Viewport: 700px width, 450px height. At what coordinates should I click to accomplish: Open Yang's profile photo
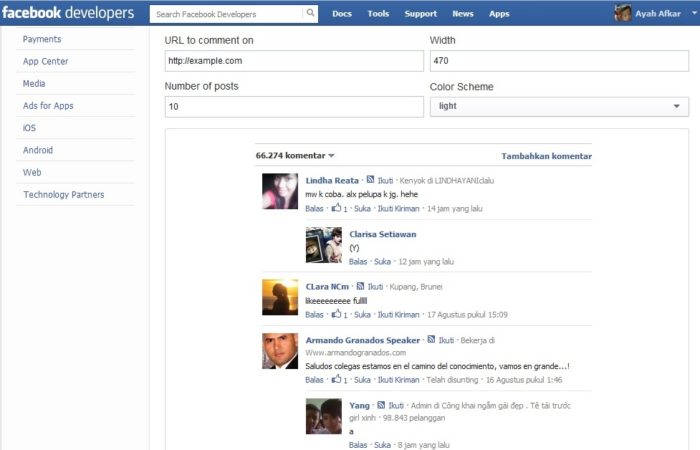click(x=324, y=416)
